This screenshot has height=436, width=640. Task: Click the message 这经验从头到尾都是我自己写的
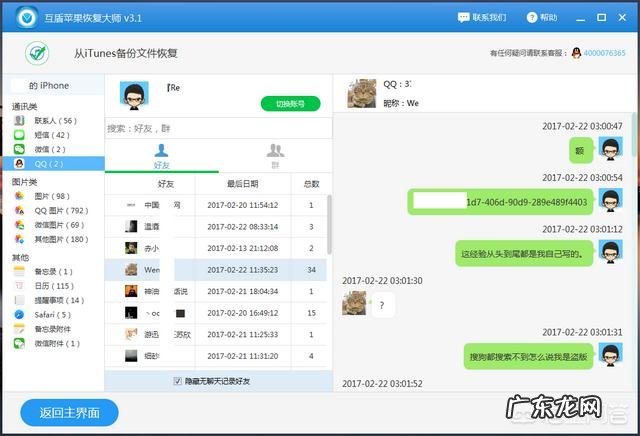524,254
